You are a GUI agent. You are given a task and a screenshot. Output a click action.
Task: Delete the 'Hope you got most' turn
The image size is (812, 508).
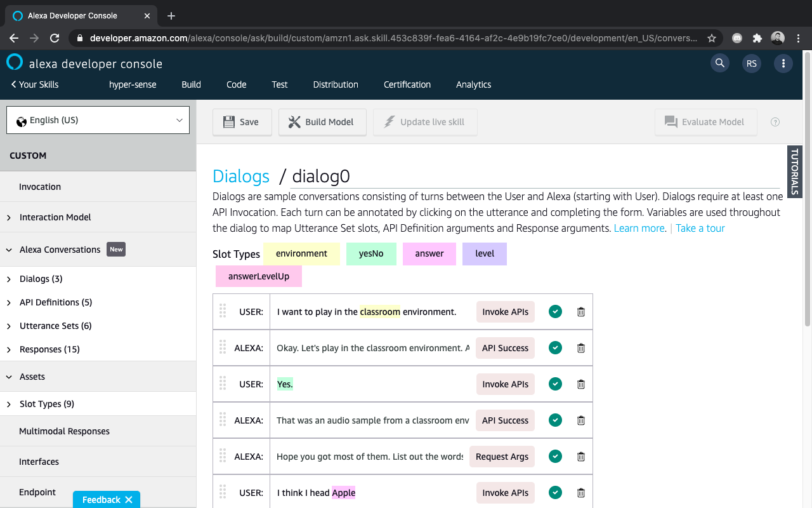(580, 457)
